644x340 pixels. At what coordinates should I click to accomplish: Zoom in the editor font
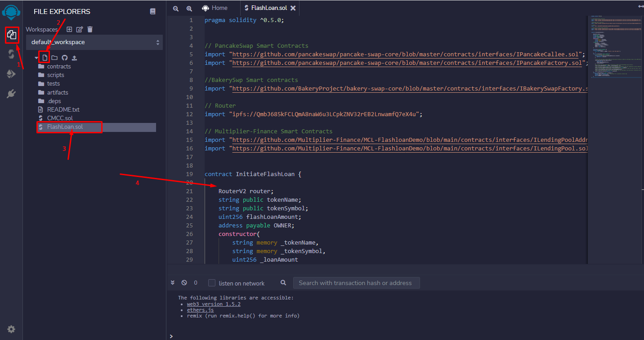(x=189, y=8)
